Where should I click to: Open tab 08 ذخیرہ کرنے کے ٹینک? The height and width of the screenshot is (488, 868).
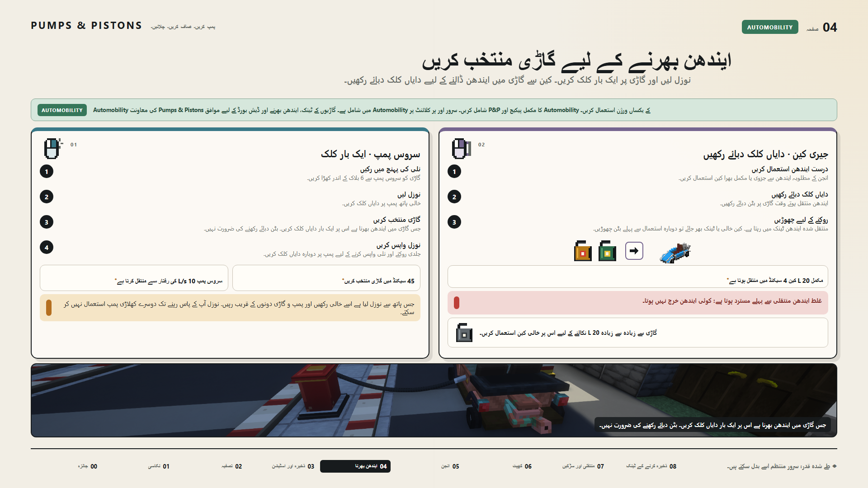coord(651,466)
